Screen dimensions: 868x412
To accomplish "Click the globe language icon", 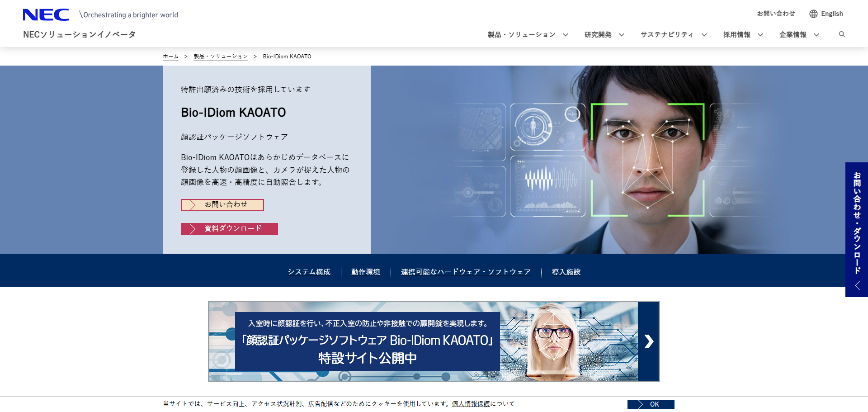I will click(x=813, y=14).
